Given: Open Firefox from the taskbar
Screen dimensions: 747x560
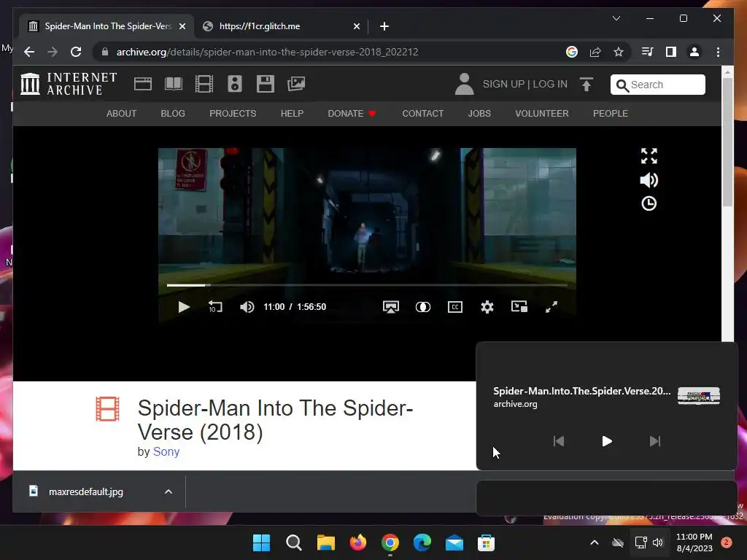Looking at the screenshot, I should tap(357, 542).
